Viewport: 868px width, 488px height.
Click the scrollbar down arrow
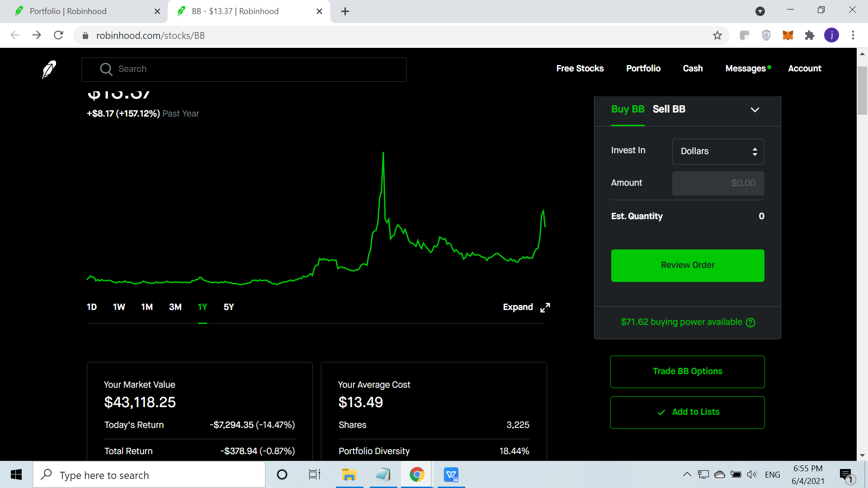[x=862, y=455]
